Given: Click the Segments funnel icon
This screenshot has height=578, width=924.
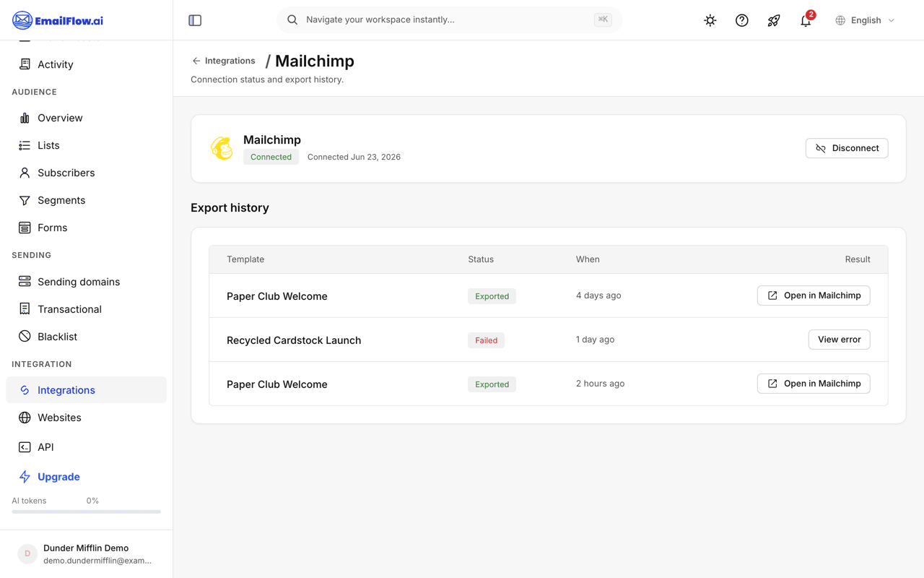Looking at the screenshot, I should click(x=25, y=200).
